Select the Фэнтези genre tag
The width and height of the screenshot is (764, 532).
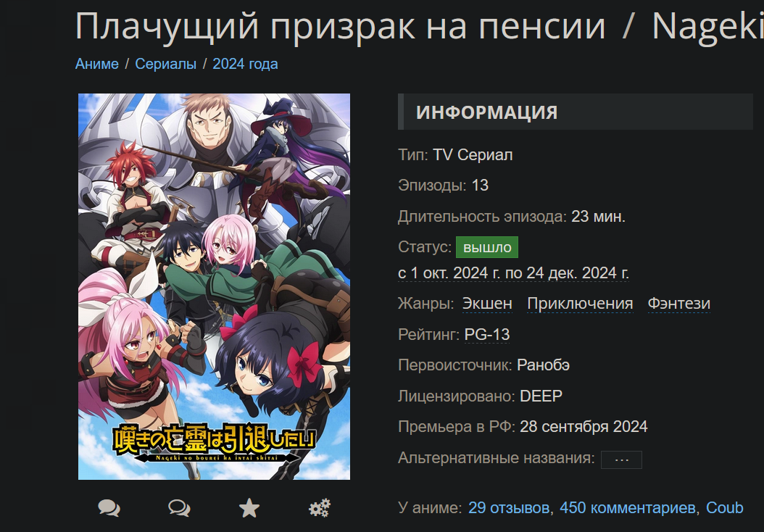click(678, 304)
